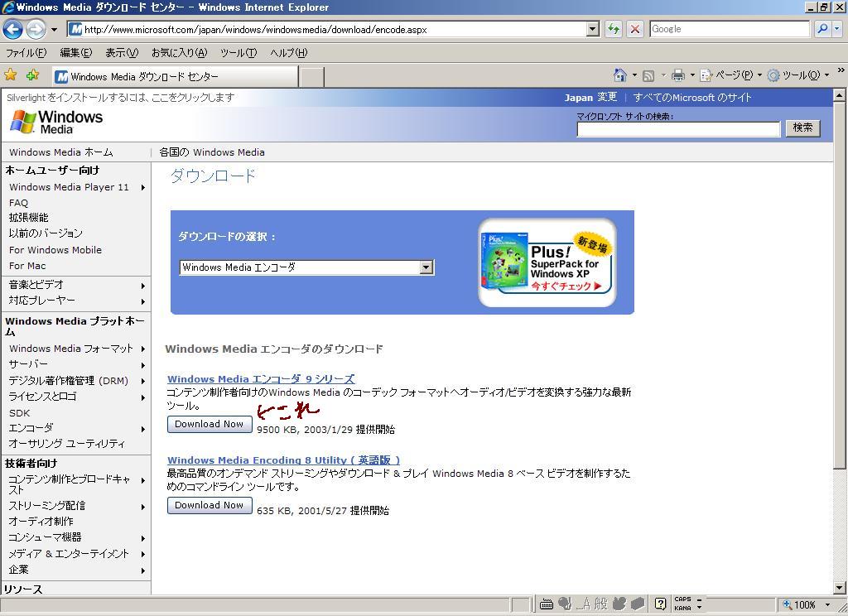Click the address bar URL field
This screenshot has width=848, height=616.
pos(327,29)
